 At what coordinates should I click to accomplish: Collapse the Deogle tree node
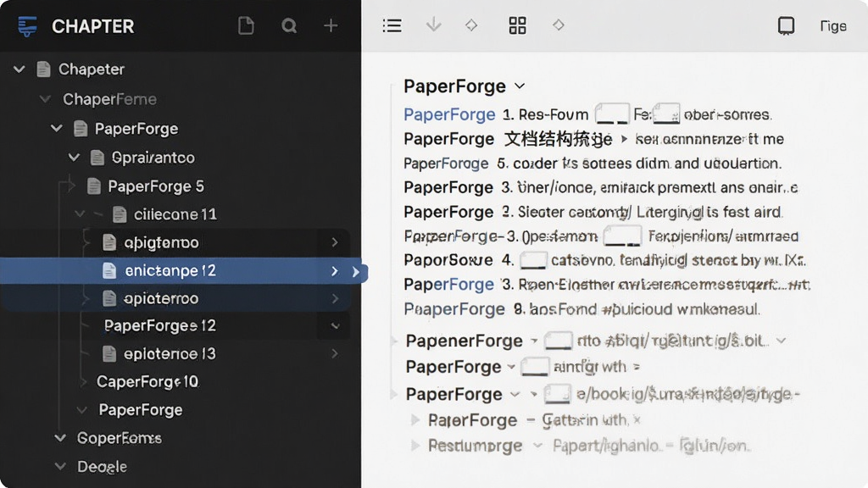(60, 467)
